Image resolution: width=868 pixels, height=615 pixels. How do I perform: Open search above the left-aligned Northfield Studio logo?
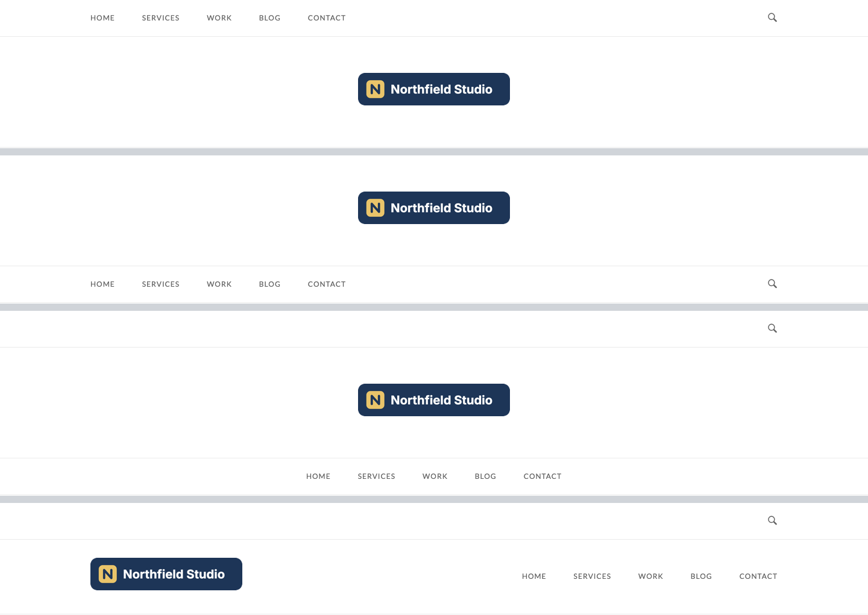(772, 520)
